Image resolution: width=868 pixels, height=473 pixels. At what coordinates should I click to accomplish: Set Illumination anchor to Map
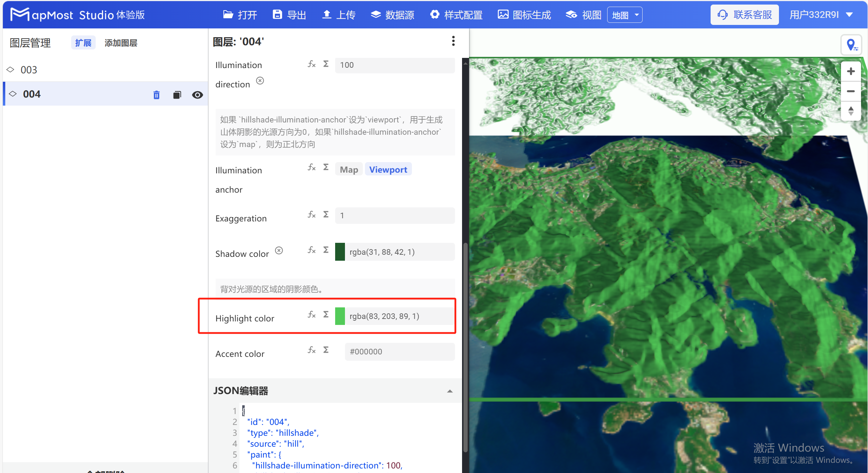point(349,169)
